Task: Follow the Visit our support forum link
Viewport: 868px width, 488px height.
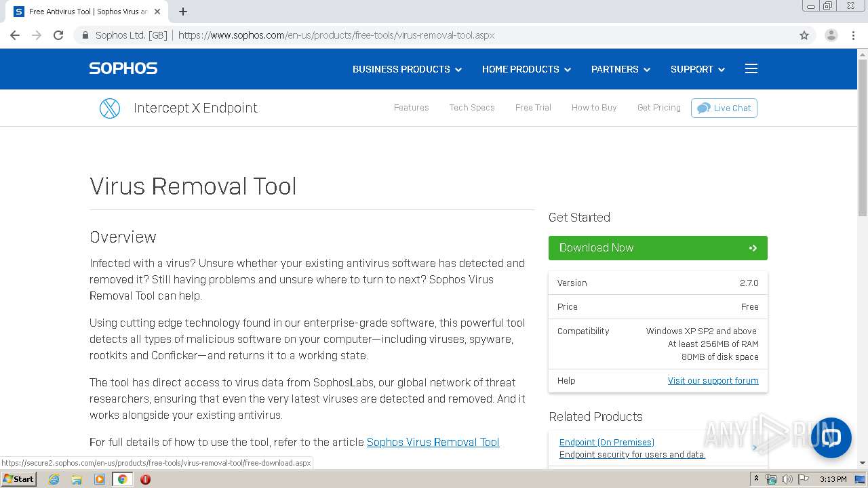Action: (x=713, y=381)
